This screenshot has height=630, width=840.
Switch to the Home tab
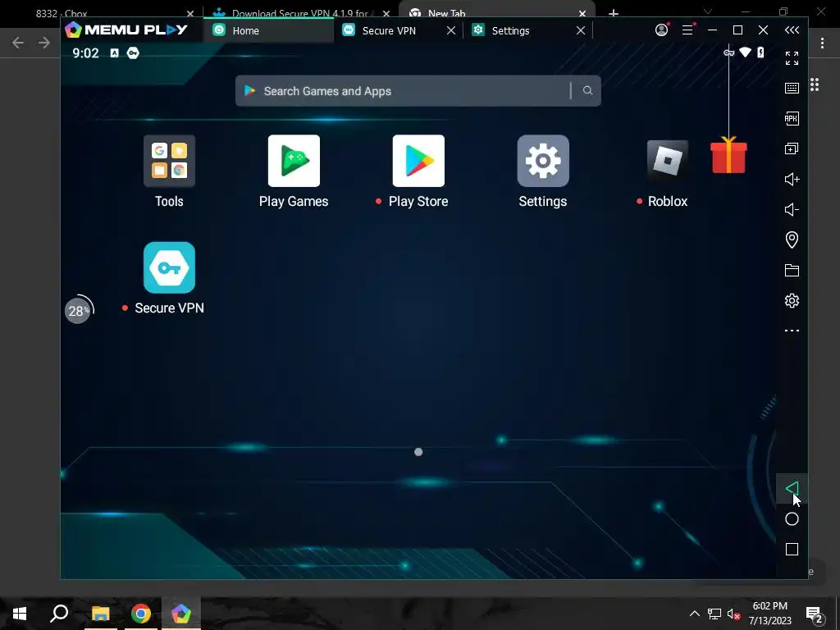(268, 30)
